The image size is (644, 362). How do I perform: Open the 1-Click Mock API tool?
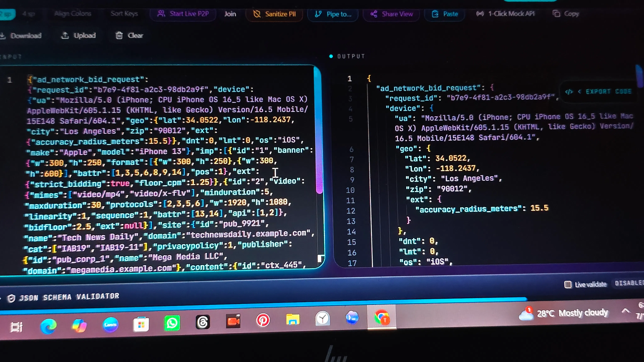pos(505,14)
